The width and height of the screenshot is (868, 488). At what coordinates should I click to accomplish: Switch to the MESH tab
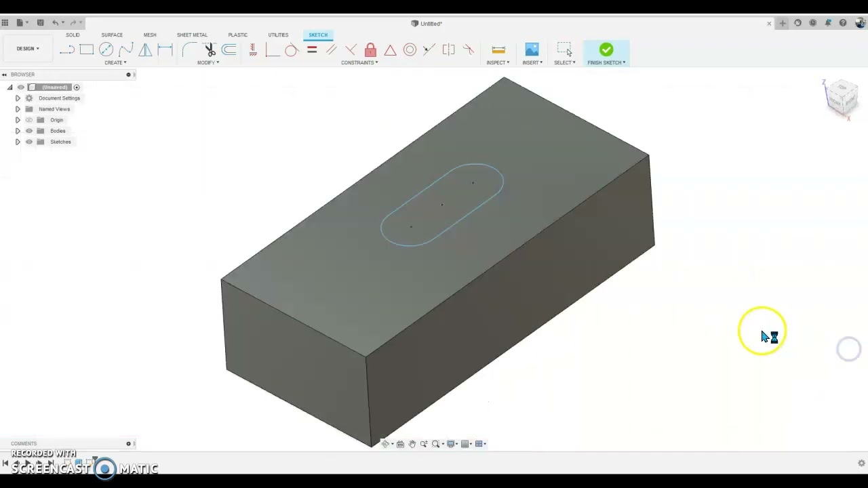coord(150,35)
